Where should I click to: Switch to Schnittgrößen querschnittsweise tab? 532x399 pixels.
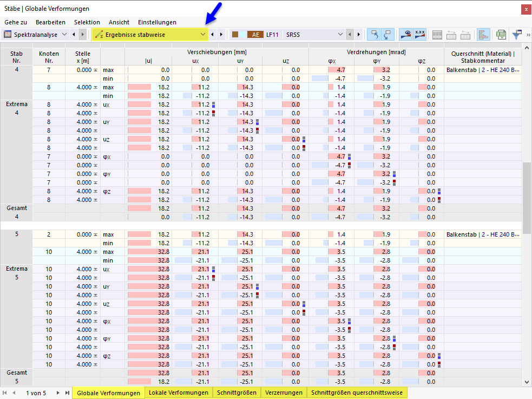357,393
